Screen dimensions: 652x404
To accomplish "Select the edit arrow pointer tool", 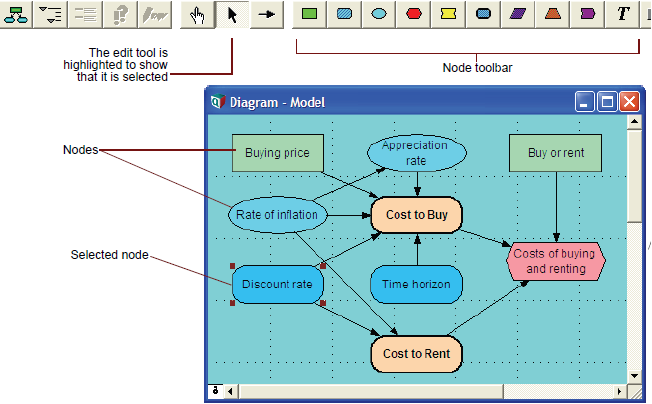I will (232, 15).
